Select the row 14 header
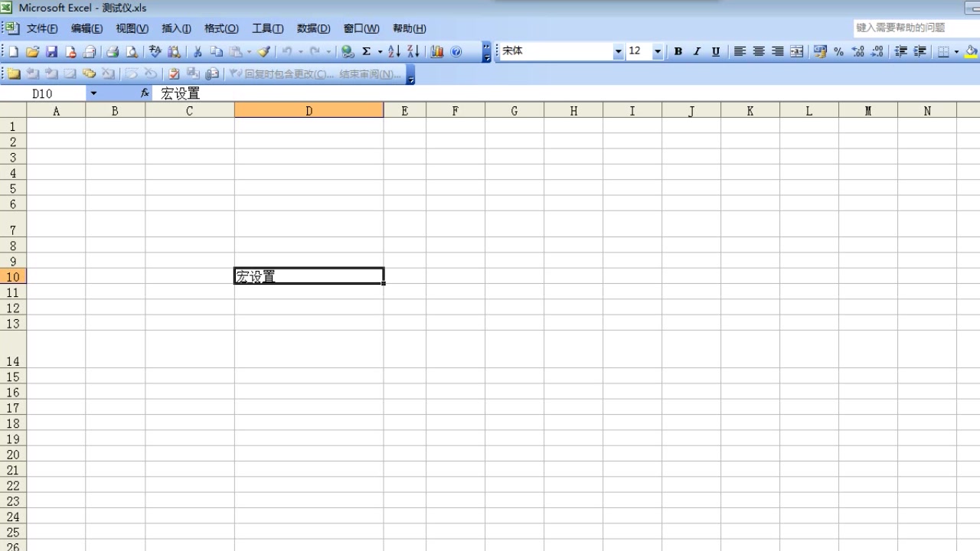The width and height of the screenshot is (980, 551). click(x=13, y=350)
